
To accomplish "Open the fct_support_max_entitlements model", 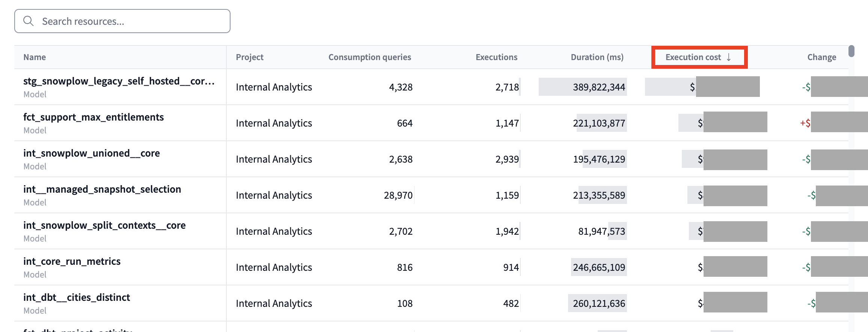I will [93, 117].
